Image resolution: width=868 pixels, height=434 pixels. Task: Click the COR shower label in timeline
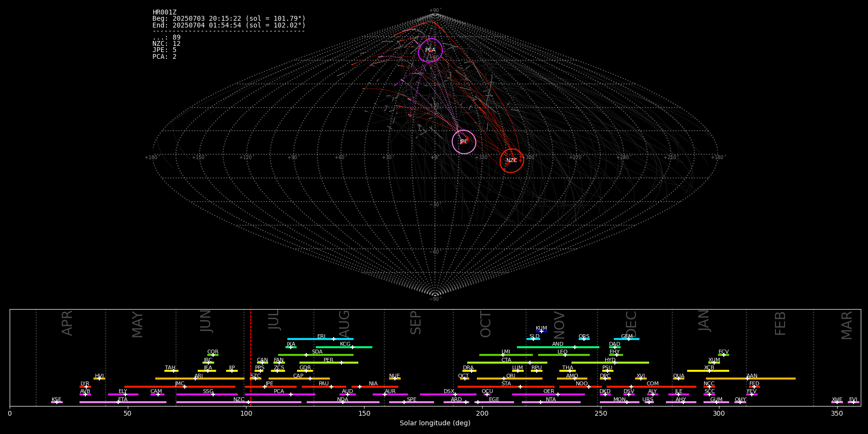[x=213, y=352]
